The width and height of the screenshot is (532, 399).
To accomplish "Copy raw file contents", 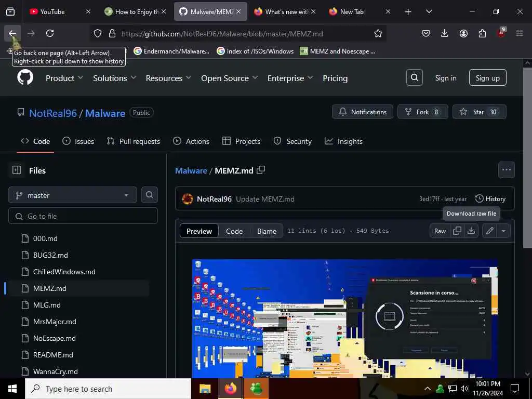I will [x=457, y=231].
